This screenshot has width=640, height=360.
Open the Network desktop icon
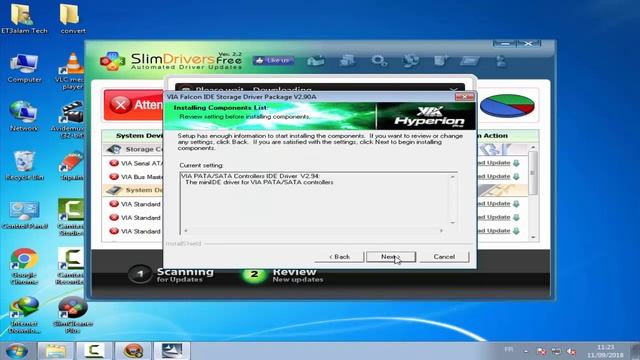(24, 116)
